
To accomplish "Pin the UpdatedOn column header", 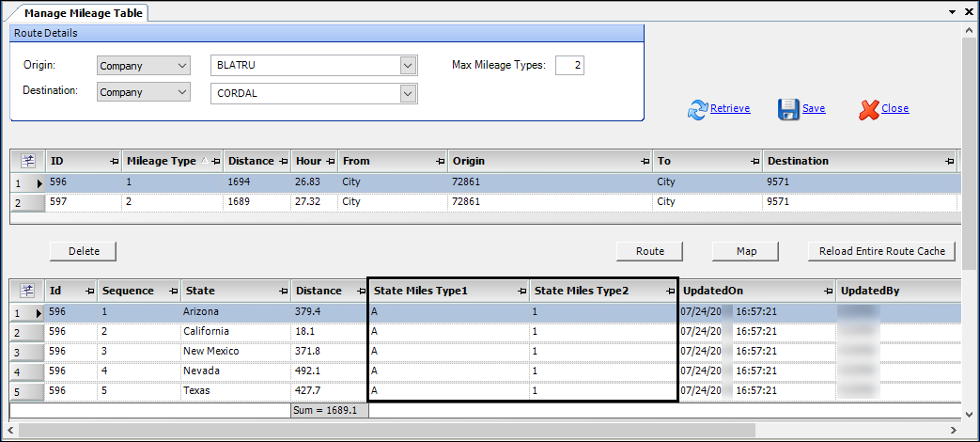I will point(827,292).
